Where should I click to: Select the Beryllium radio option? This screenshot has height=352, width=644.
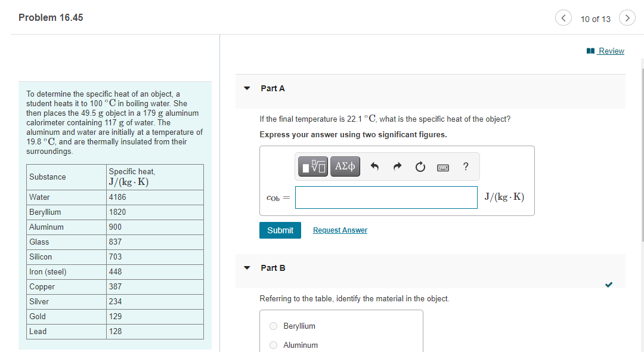click(273, 326)
